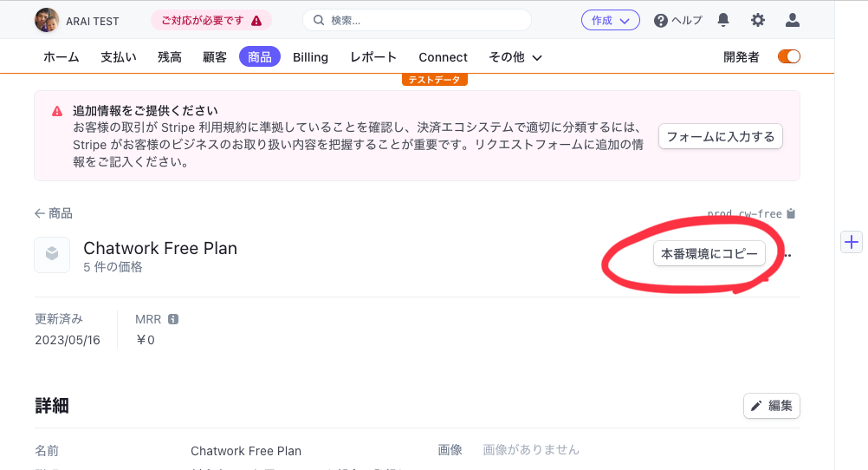Image resolution: width=868 pixels, height=470 pixels.
Task: Click the 5 件の価格 text
Action: 113,267
